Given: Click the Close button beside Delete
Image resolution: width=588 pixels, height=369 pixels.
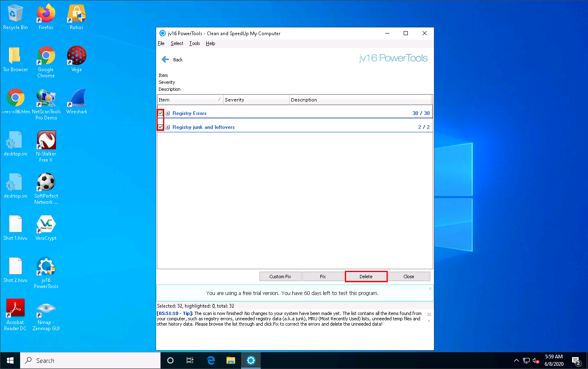Looking at the screenshot, I should coord(409,277).
